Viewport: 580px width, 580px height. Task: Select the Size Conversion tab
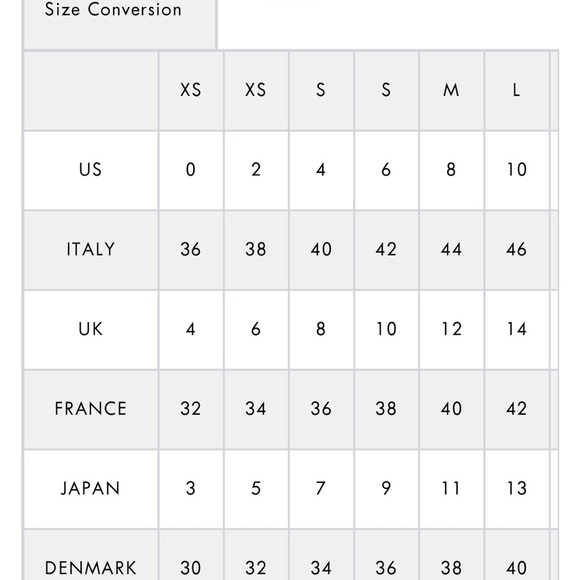click(119, 24)
